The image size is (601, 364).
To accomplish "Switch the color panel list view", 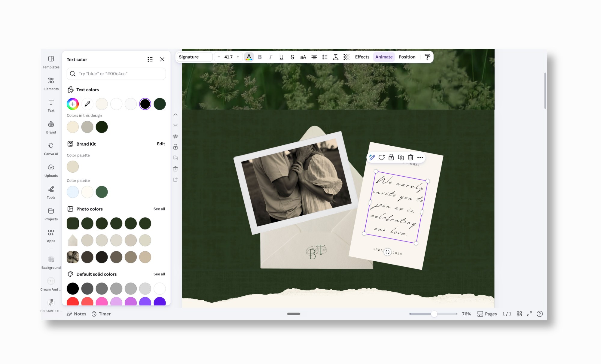I will pyautogui.click(x=150, y=59).
